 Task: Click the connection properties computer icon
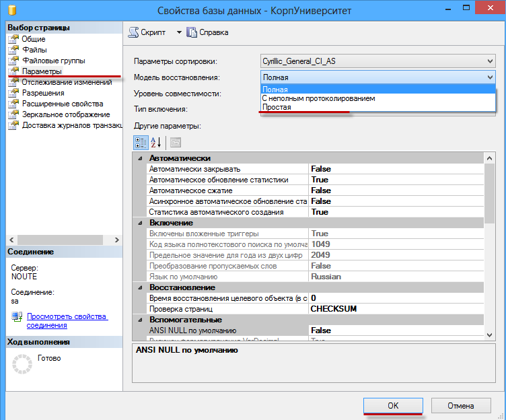coord(17,317)
